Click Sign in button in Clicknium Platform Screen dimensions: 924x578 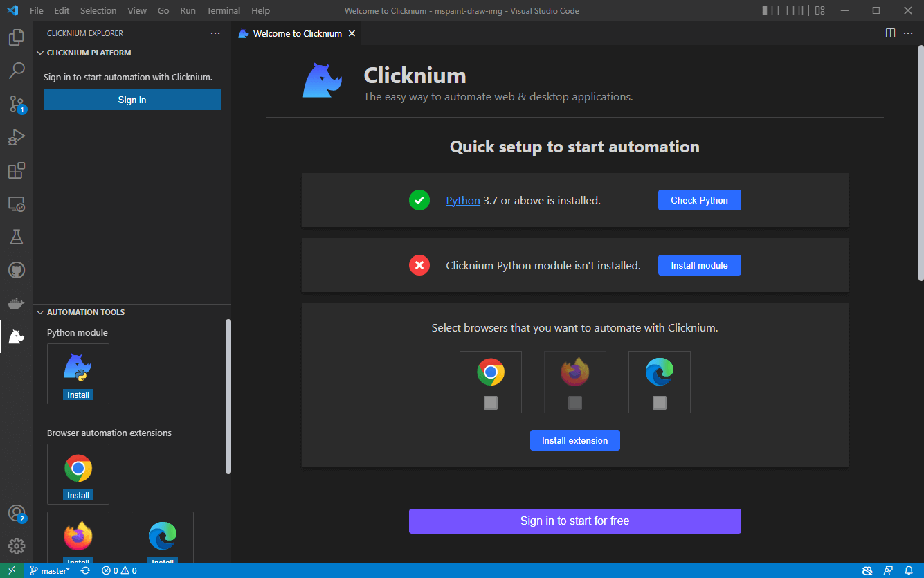pos(132,100)
